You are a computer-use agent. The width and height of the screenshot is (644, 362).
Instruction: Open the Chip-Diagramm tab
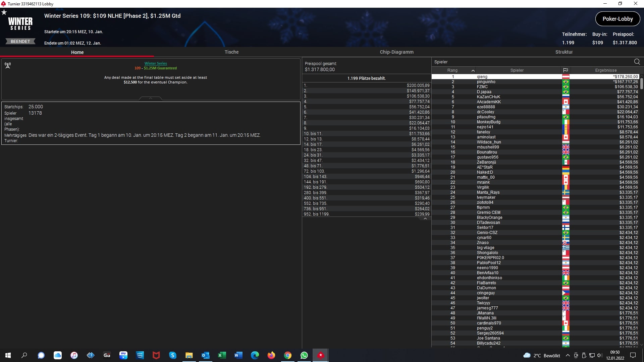[x=396, y=52]
